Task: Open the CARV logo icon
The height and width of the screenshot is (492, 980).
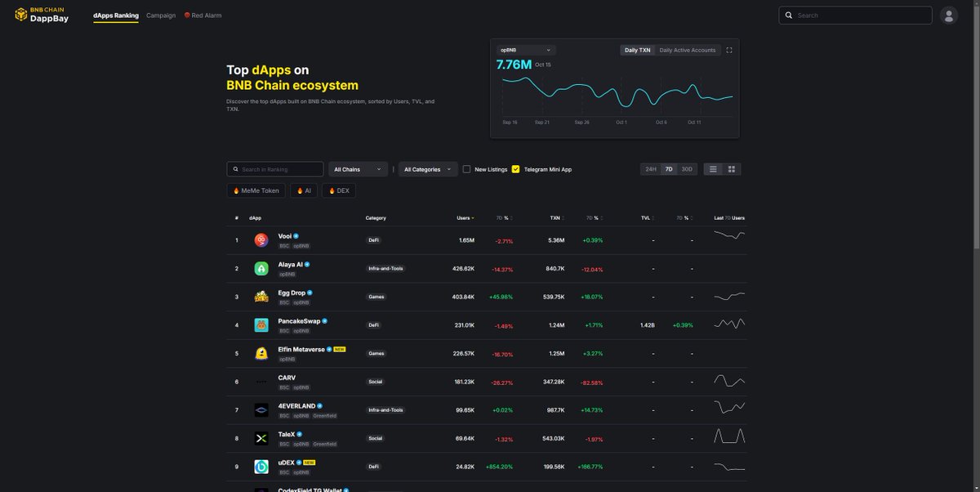Action: point(261,382)
